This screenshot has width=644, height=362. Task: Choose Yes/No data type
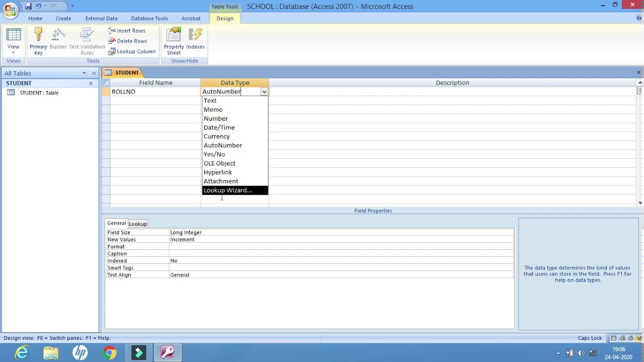[x=235, y=154]
